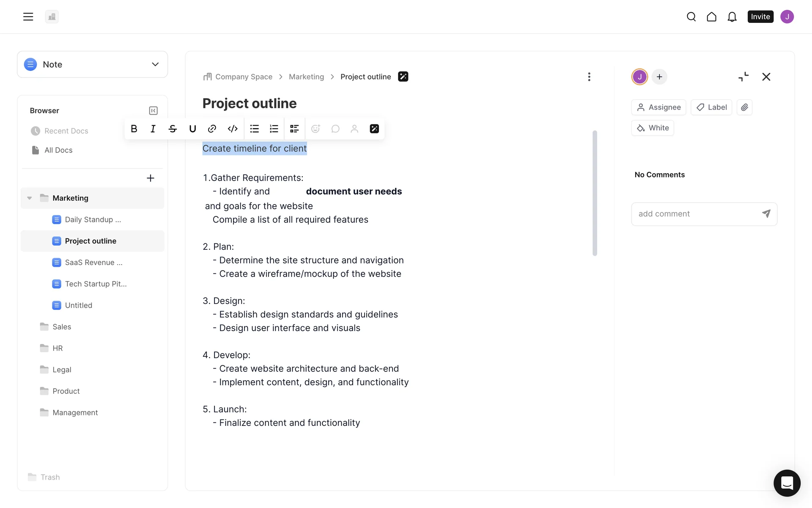Toggle underline on selected text
Screen dimensions: 812x508
[192, 129]
